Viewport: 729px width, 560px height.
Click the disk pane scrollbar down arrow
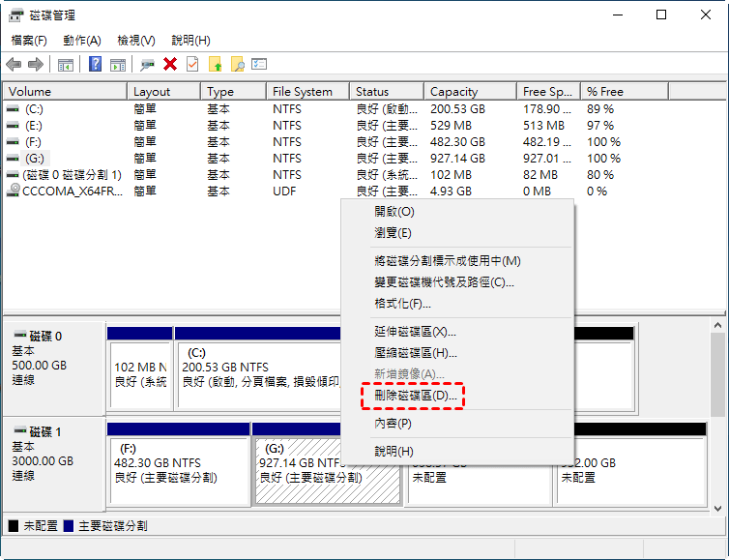(717, 509)
